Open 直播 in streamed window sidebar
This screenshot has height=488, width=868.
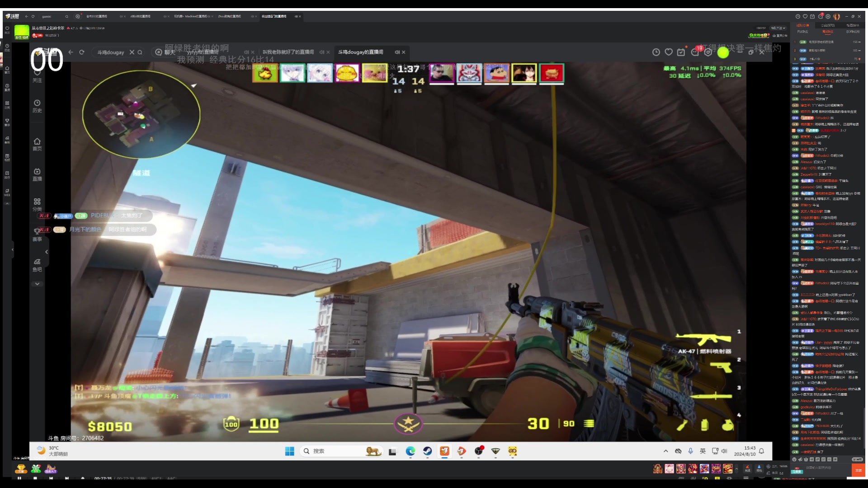[x=37, y=175]
